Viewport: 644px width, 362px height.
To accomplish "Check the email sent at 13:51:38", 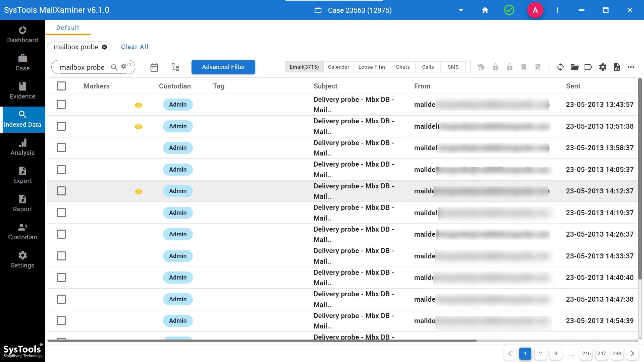I will (61, 126).
